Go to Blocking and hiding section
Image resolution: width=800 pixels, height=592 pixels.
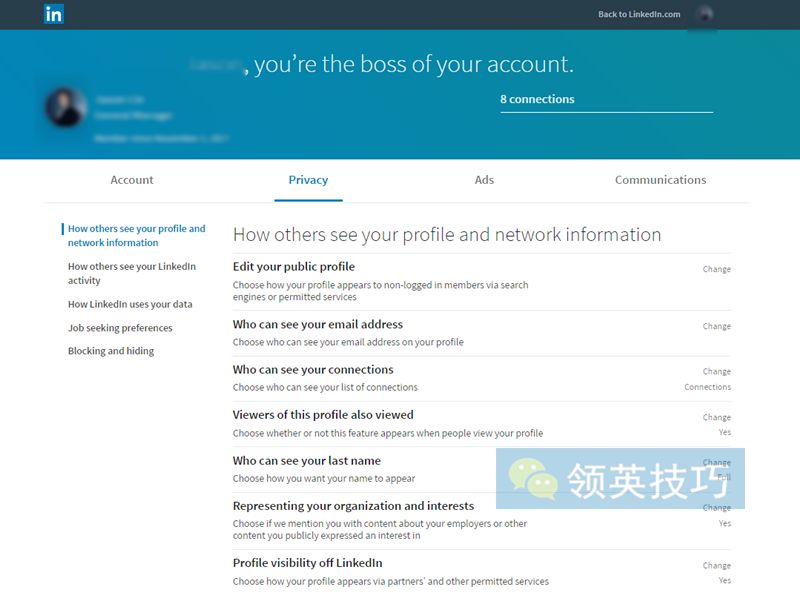pyautogui.click(x=111, y=351)
